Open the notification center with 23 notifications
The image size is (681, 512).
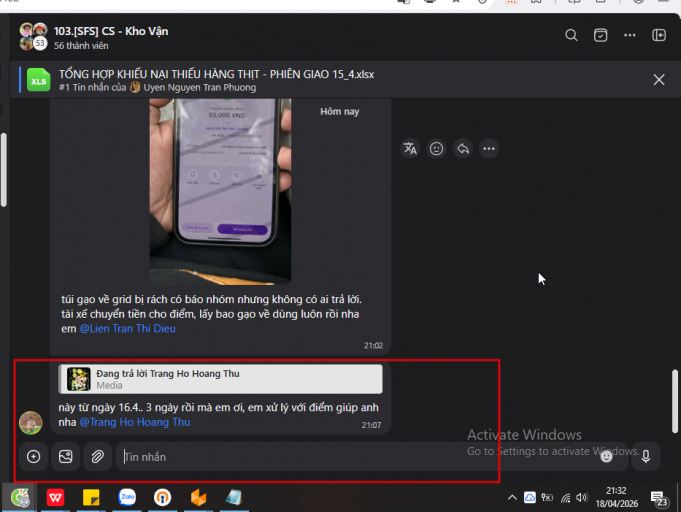[659, 499]
